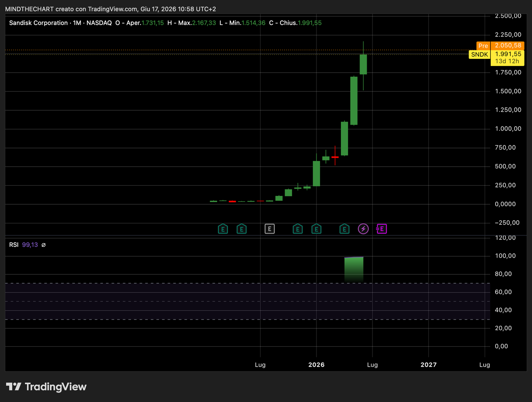The image size is (532, 402).
Task: Click the 100,00 RSI axis label
Action: (x=505, y=256)
